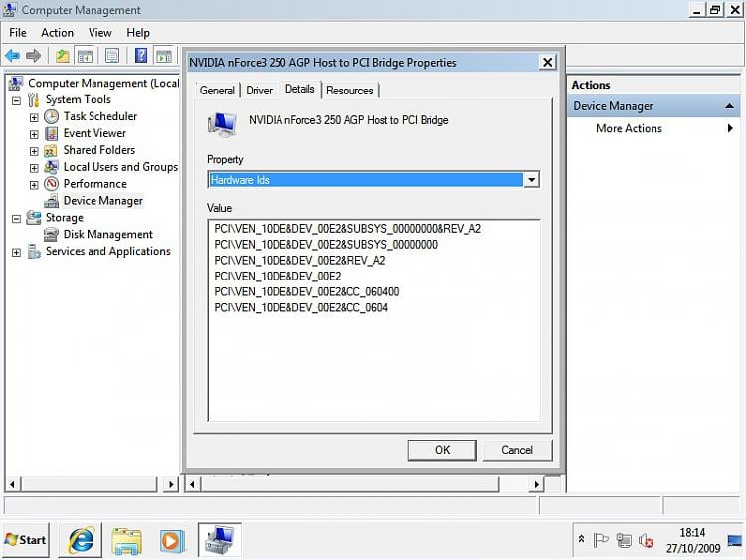Click the Local Users and Groups icon
746x560 pixels.
51,167
